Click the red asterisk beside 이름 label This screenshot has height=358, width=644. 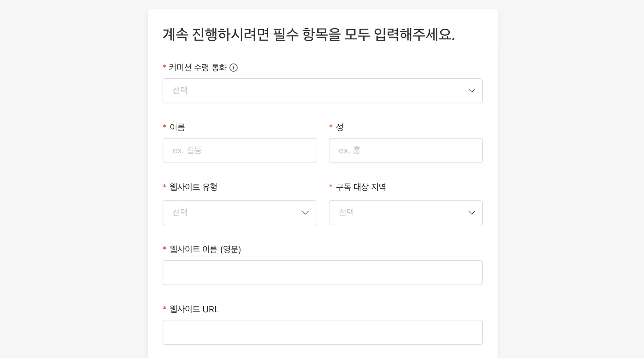pos(164,127)
